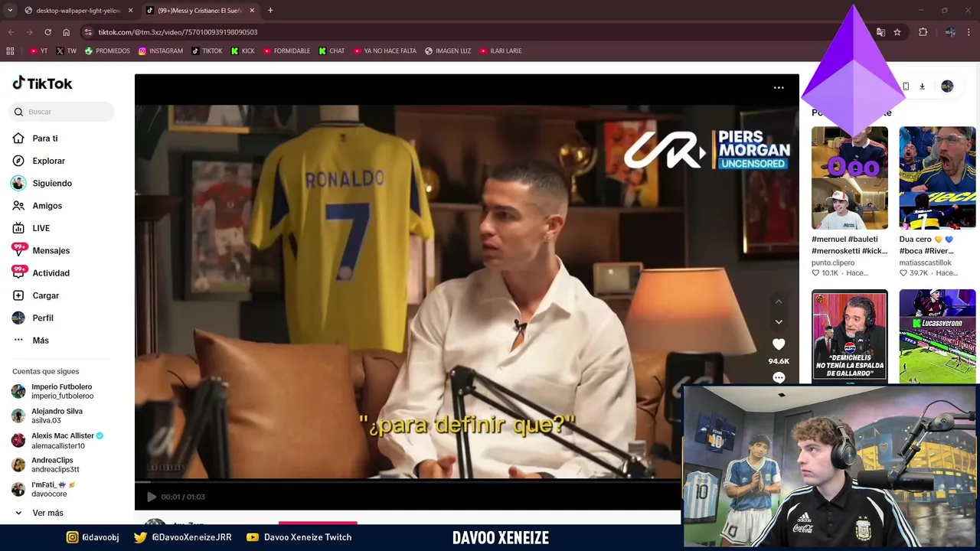Open Amigos section
Image resolution: width=980 pixels, height=551 pixels.
[x=47, y=206]
